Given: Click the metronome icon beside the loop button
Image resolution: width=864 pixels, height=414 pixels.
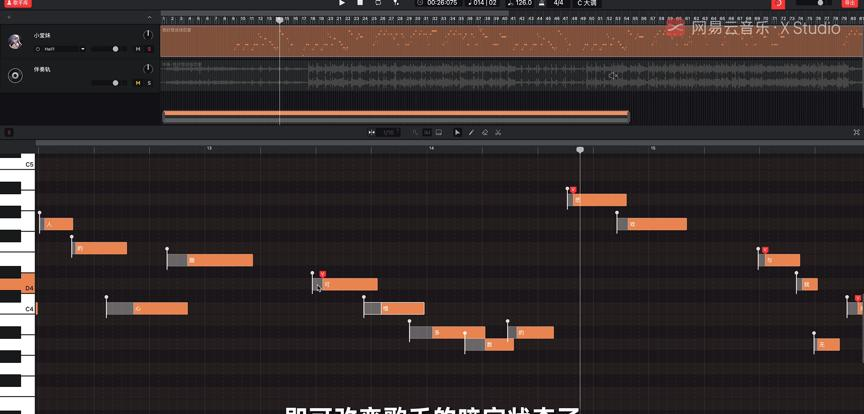Looking at the screenshot, I should tap(396, 3).
